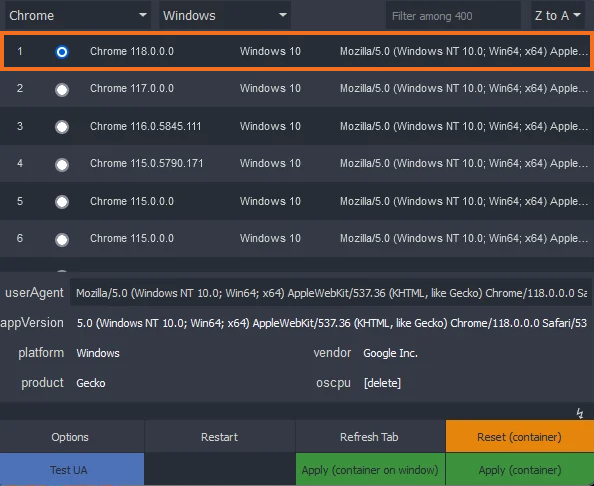The width and height of the screenshot is (594, 486).
Task: Open the Windows OS dropdown
Action: click(x=225, y=16)
